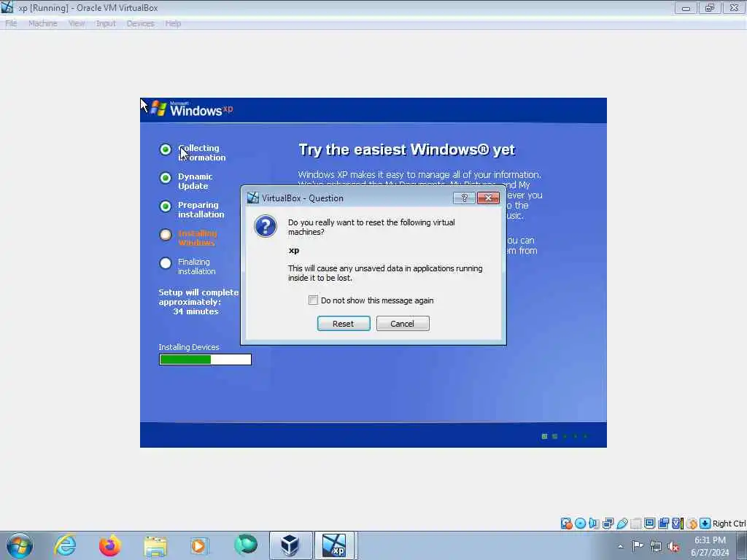Open the Machine menu
747x560 pixels.
click(42, 23)
